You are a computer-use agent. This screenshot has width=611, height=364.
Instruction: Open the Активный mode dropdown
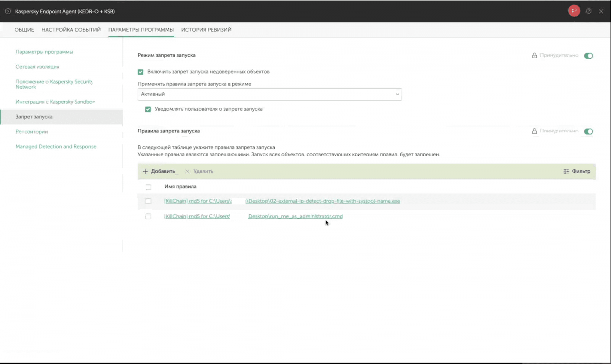[269, 94]
